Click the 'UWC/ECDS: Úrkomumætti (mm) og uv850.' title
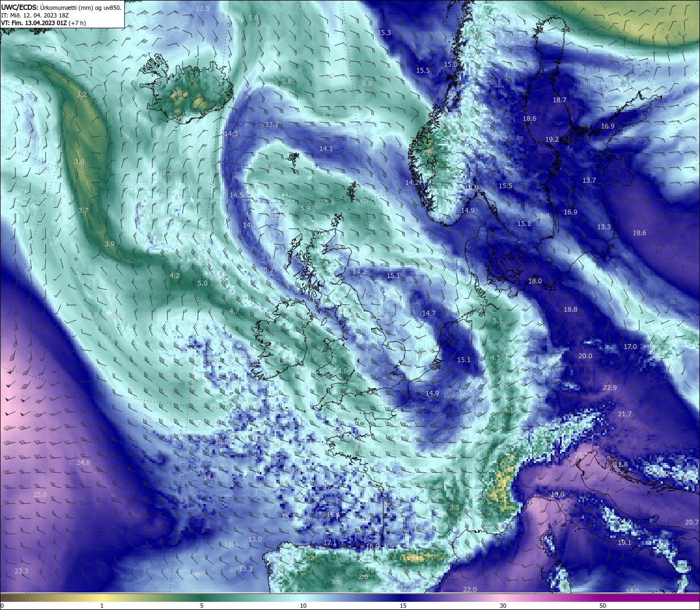This screenshot has height=610, width=700. tap(61, 7)
